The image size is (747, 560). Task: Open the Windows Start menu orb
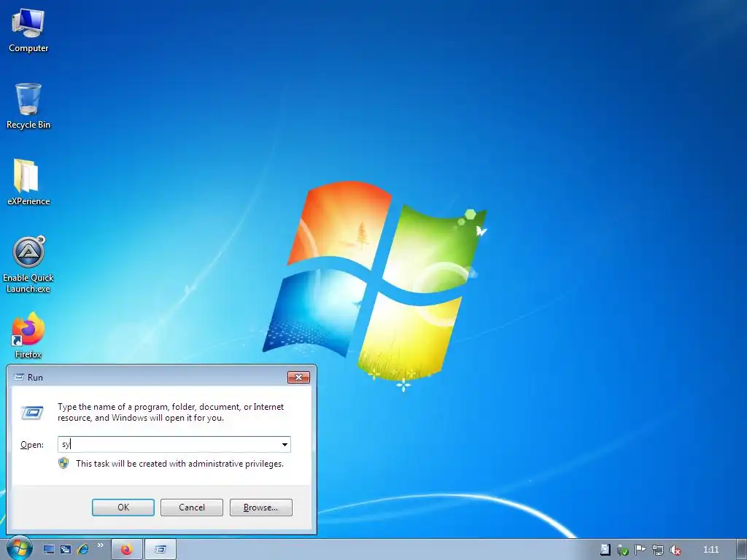pos(19,548)
